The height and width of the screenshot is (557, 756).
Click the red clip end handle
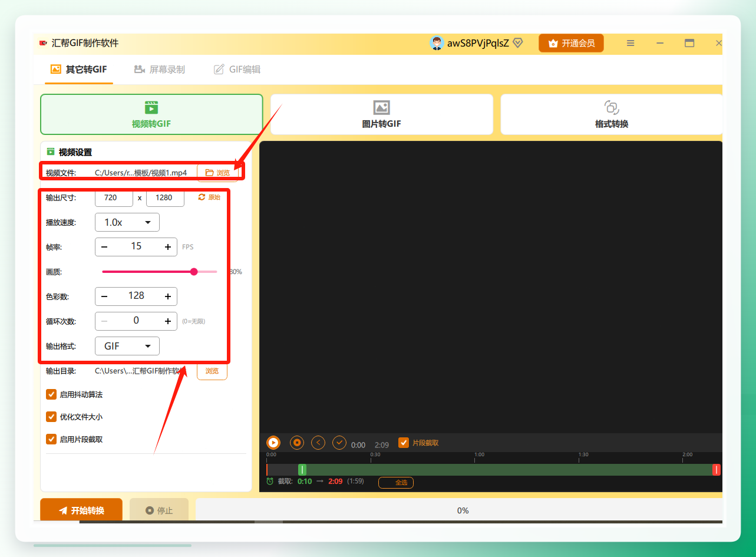pos(717,470)
